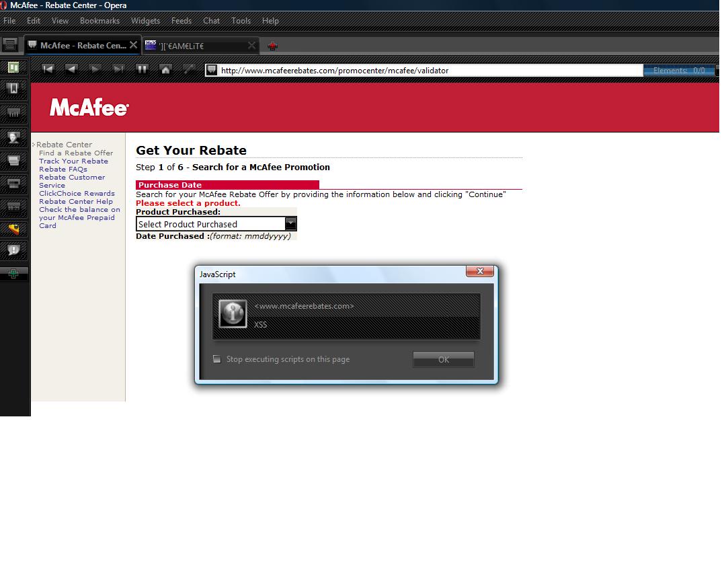This screenshot has width=728, height=561.
Task: Close the McAfee - Rebate Center tab
Action: click(133, 45)
